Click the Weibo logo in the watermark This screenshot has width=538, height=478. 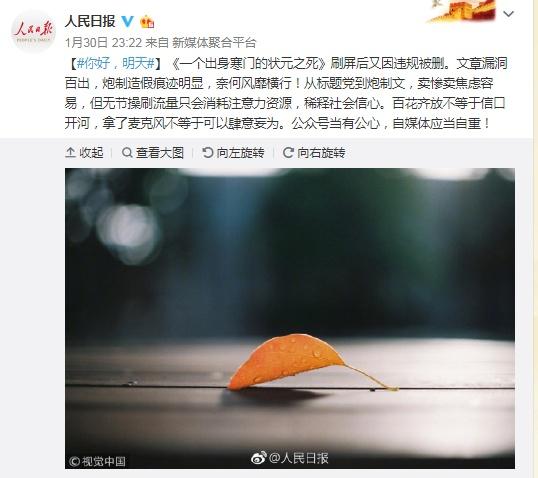259,458
